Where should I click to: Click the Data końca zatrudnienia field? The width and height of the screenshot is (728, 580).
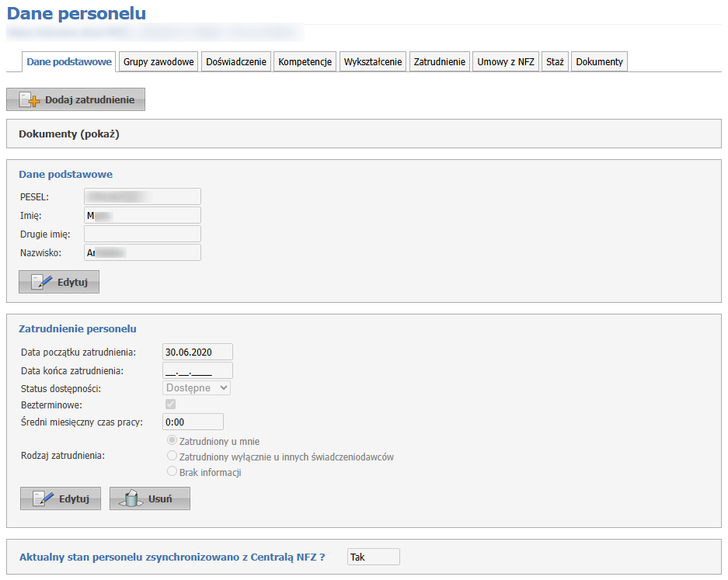[x=197, y=370]
